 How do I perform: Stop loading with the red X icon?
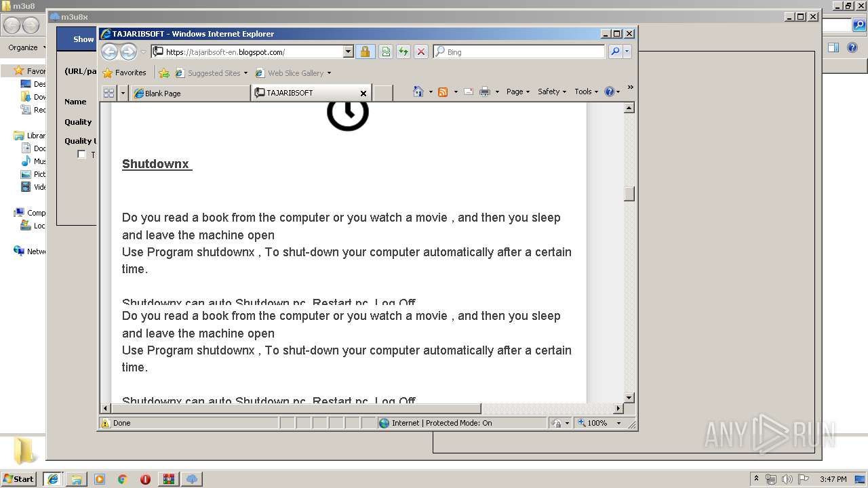tap(421, 52)
